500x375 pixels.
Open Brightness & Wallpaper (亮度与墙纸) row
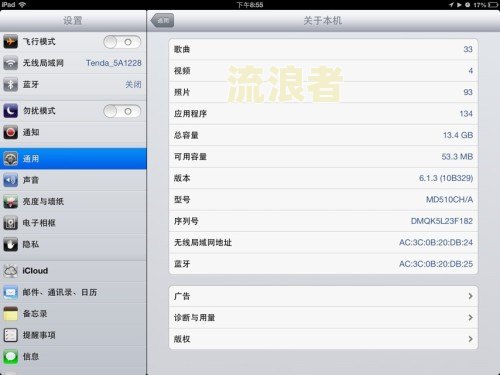point(73,202)
